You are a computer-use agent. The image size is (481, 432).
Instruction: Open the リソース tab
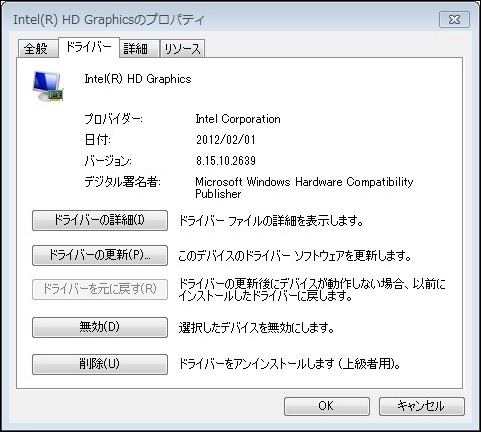tap(182, 49)
